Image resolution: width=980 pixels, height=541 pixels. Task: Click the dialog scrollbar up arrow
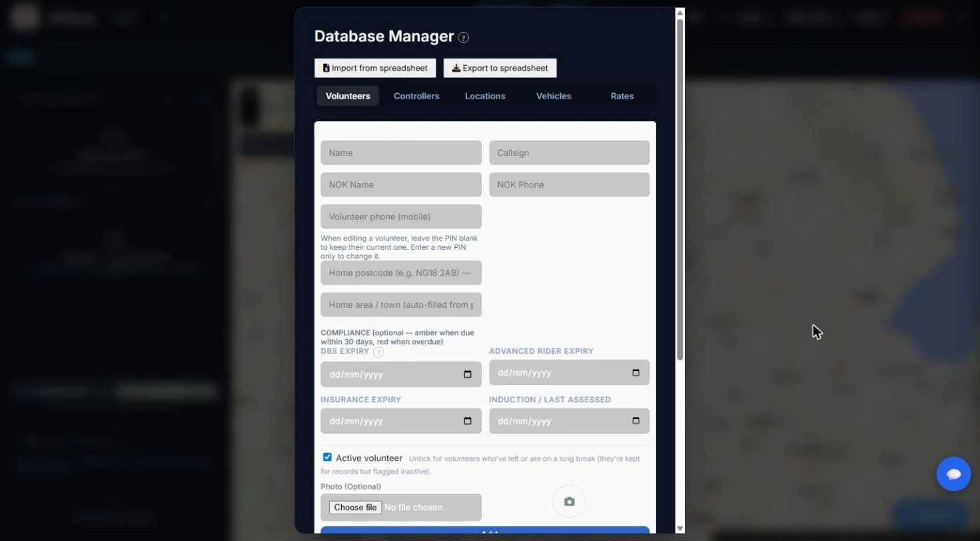[x=680, y=13]
